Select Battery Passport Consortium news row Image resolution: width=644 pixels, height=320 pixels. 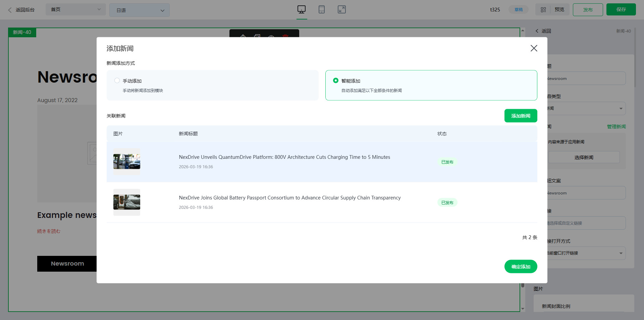(322, 202)
